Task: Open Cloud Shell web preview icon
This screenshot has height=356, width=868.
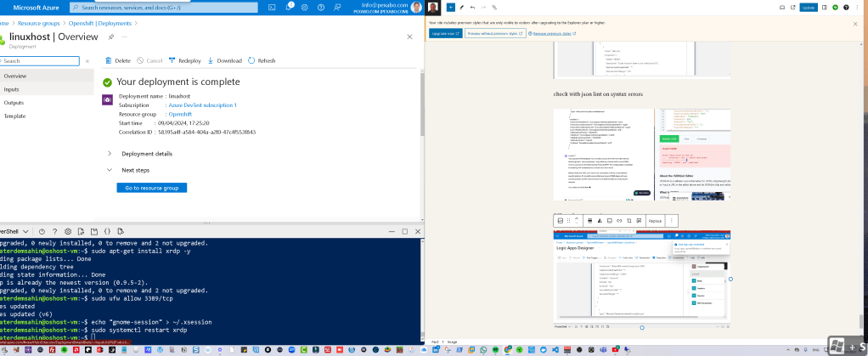Action: click(120, 231)
